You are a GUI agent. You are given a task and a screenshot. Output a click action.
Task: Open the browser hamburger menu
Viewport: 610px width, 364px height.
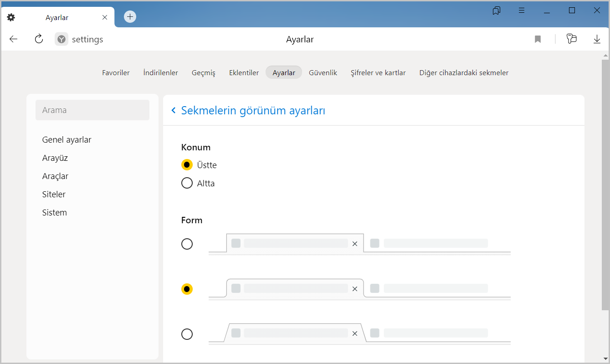(522, 10)
